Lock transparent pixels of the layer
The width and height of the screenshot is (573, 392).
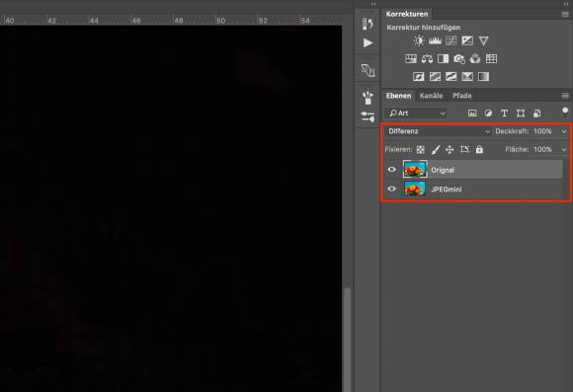[421, 149]
